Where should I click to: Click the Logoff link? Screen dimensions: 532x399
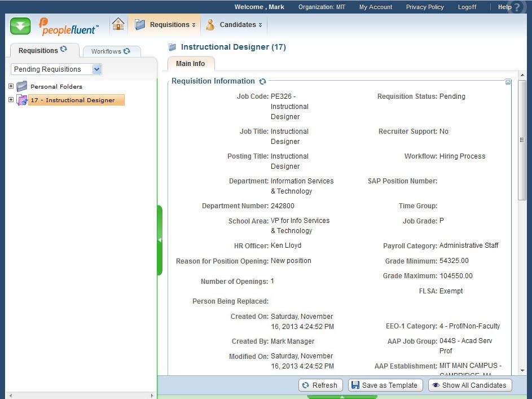[x=467, y=7]
